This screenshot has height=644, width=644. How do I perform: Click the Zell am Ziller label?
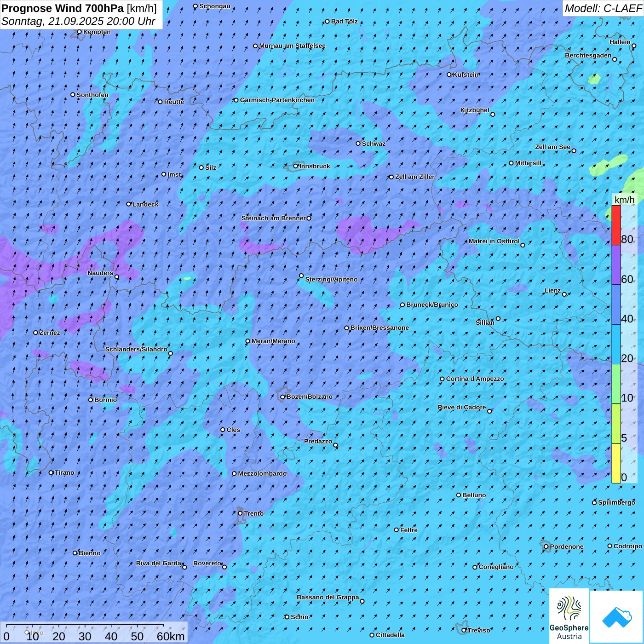coord(415,177)
